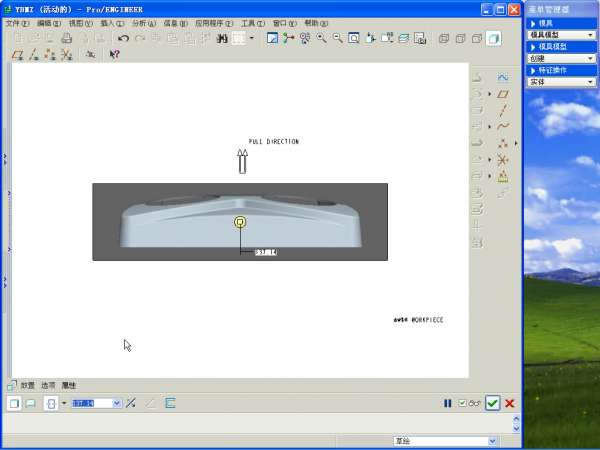
Task: Click the Context help arrow-question icon
Action: pos(114,54)
